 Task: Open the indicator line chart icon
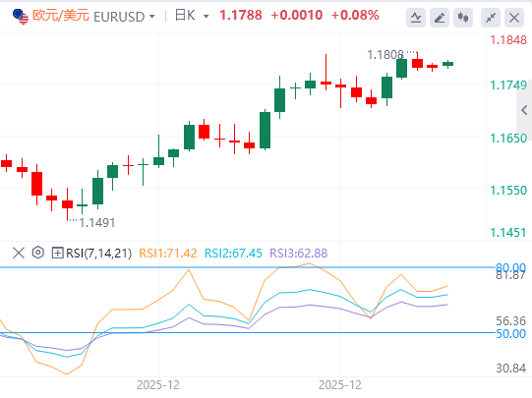(x=416, y=18)
